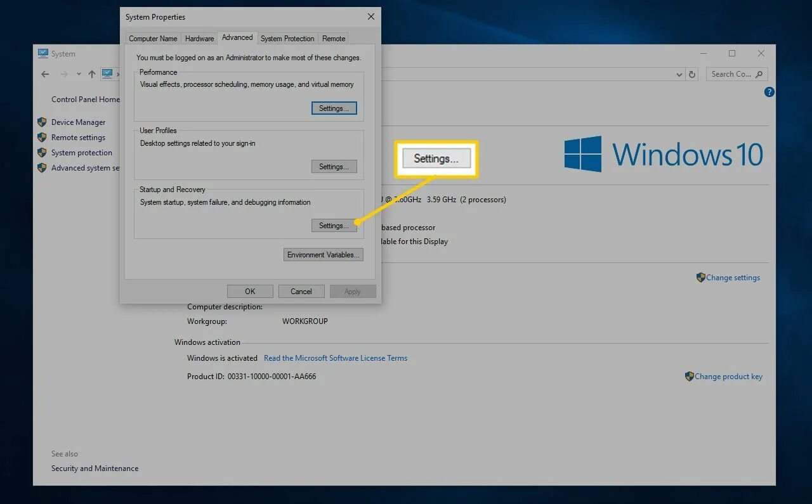The image size is (812, 504).
Task: Click 'Computer description:' label
Action: pos(225,307)
